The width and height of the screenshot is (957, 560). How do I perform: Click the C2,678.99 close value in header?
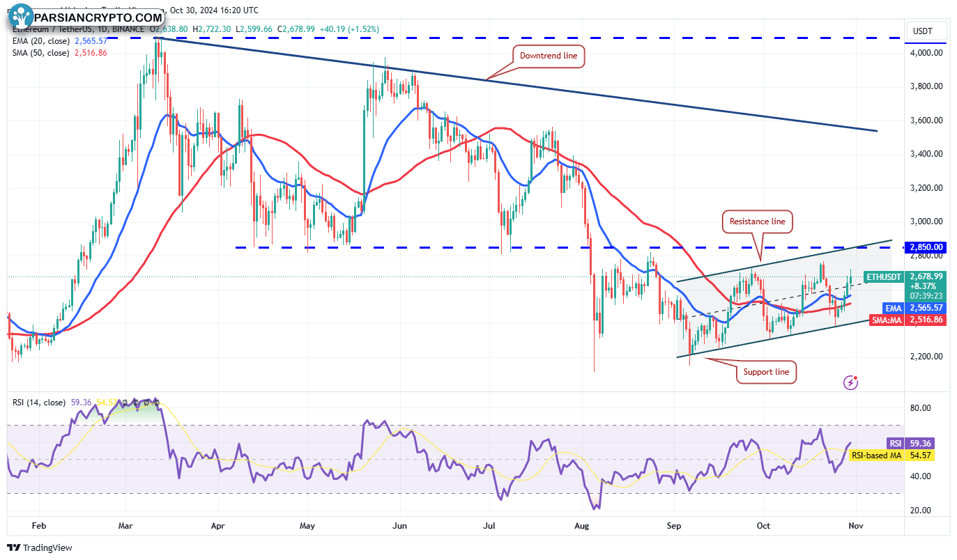click(296, 30)
